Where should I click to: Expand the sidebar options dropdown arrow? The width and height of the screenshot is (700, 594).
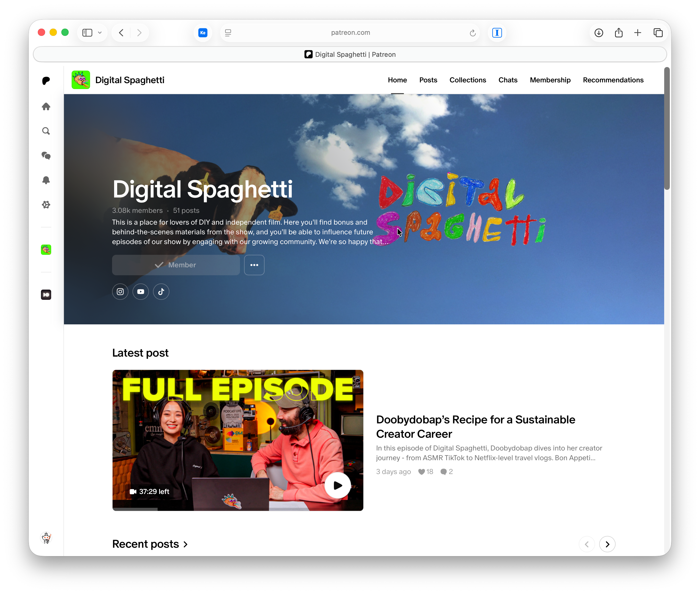[100, 33]
